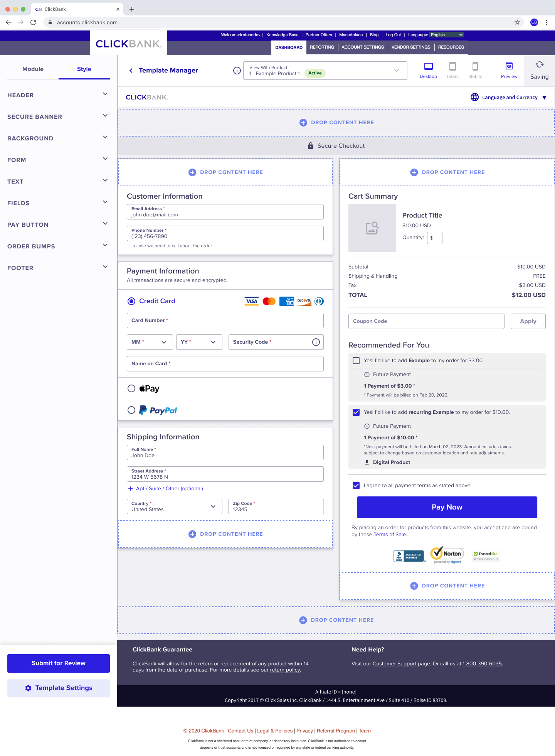Click the Security Code info icon
This screenshot has height=756, width=555.
[316, 342]
